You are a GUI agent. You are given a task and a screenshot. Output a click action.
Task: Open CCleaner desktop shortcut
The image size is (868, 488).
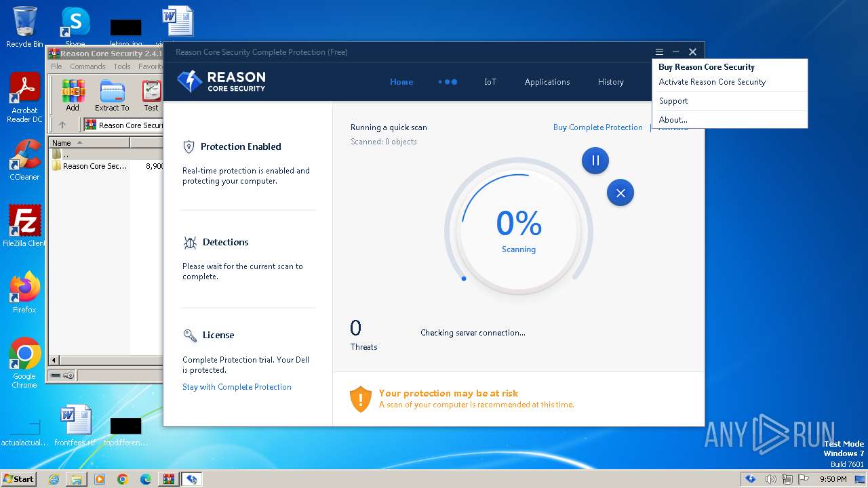coord(24,161)
